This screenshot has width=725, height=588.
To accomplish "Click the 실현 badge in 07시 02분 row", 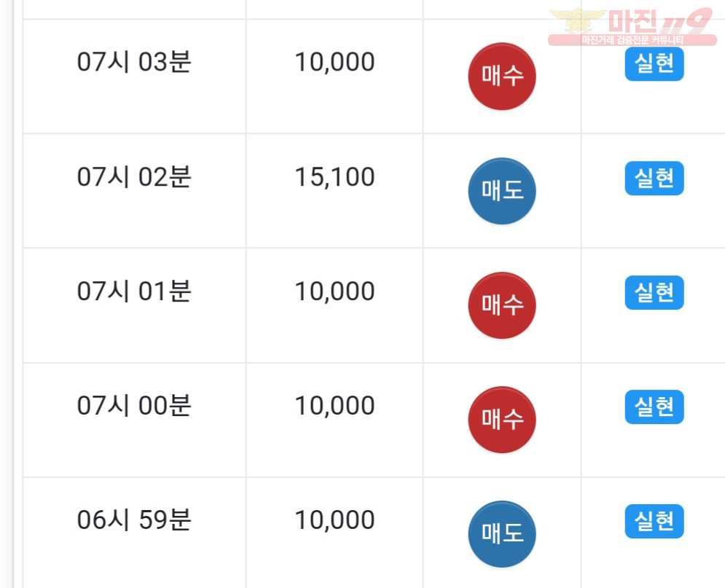I will pyautogui.click(x=654, y=178).
